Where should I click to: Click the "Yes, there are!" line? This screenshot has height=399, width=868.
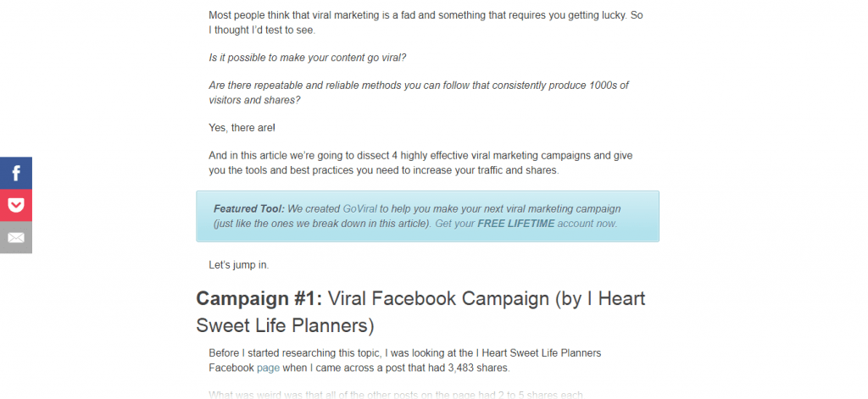242,128
